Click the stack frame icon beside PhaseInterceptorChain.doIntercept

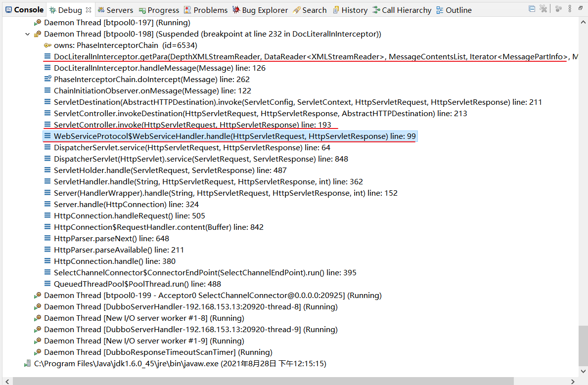point(47,79)
